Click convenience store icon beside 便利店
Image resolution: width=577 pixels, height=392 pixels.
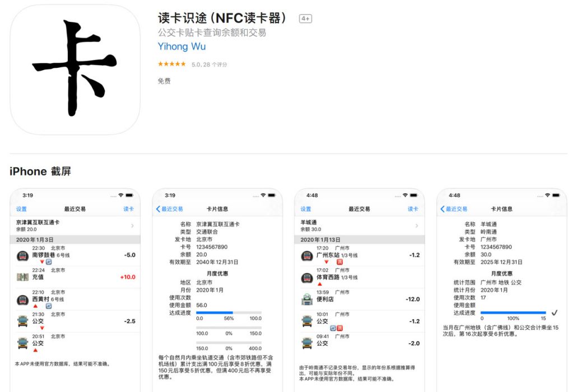tap(308, 300)
